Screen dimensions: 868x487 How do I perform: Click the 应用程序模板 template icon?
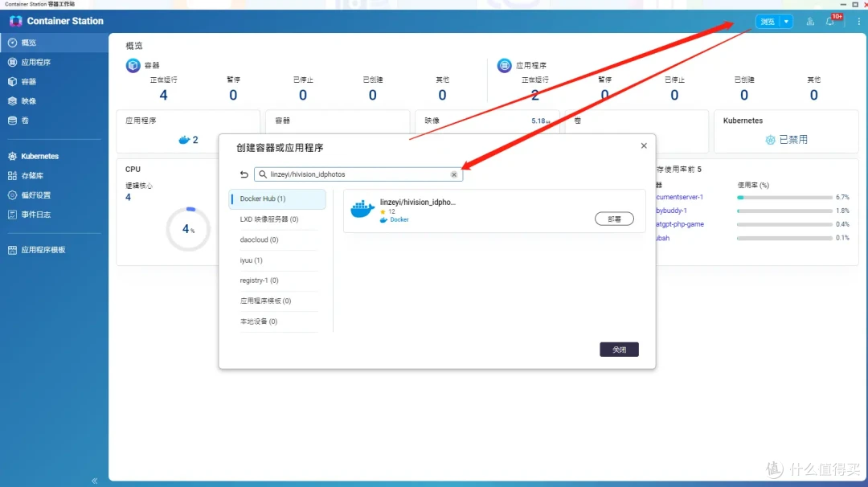pyautogui.click(x=12, y=250)
